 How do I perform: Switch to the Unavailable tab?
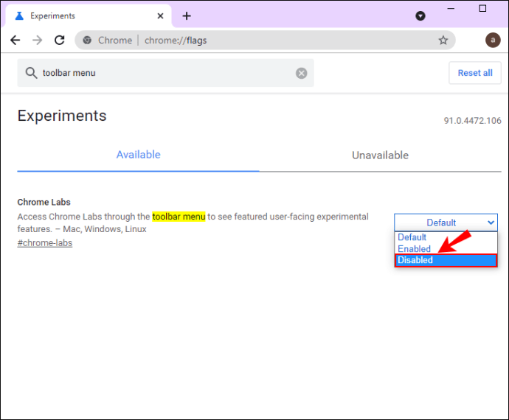380,155
